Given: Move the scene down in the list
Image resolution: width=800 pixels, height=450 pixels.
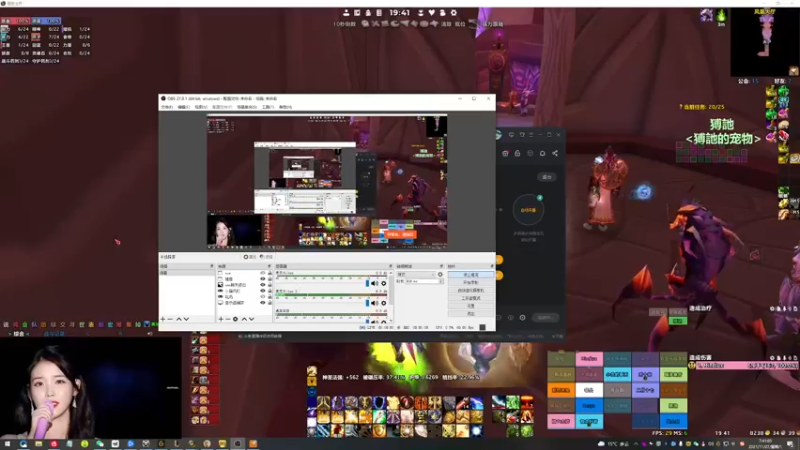Looking at the screenshot, I should coord(186,319).
